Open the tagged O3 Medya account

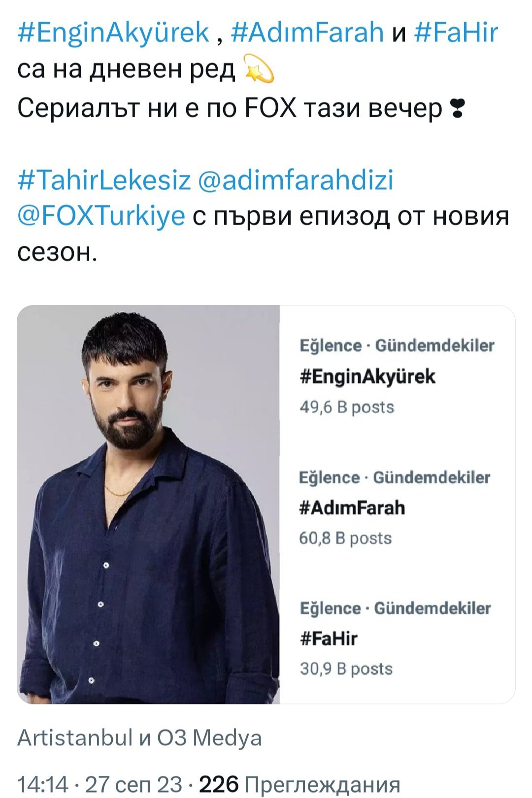coord(209,738)
